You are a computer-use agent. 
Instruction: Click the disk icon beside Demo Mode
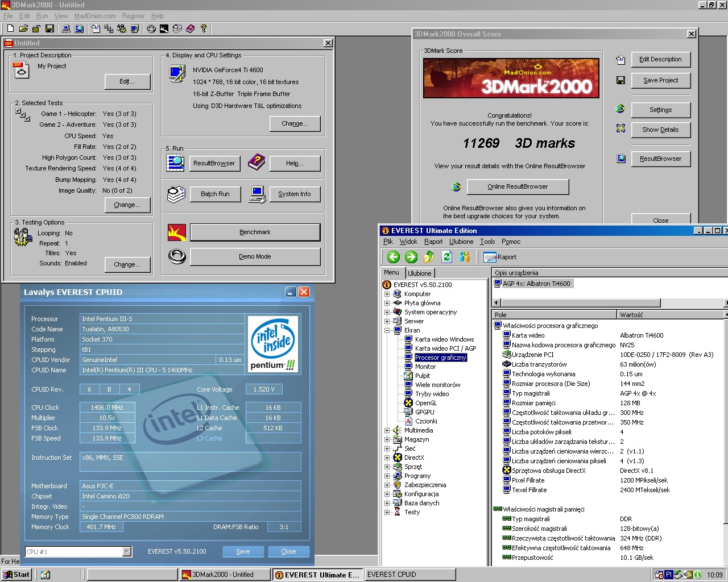tap(177, 256)
